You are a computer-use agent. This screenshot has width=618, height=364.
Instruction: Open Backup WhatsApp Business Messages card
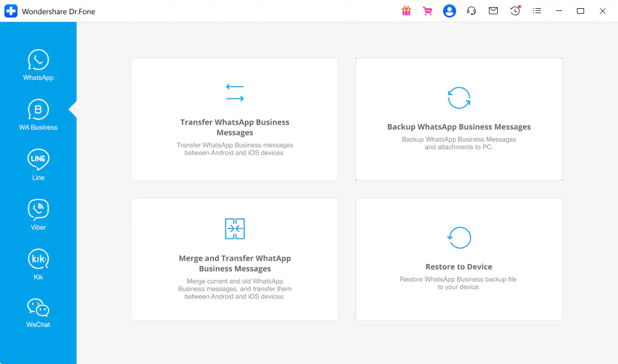(x=459, y=119)
